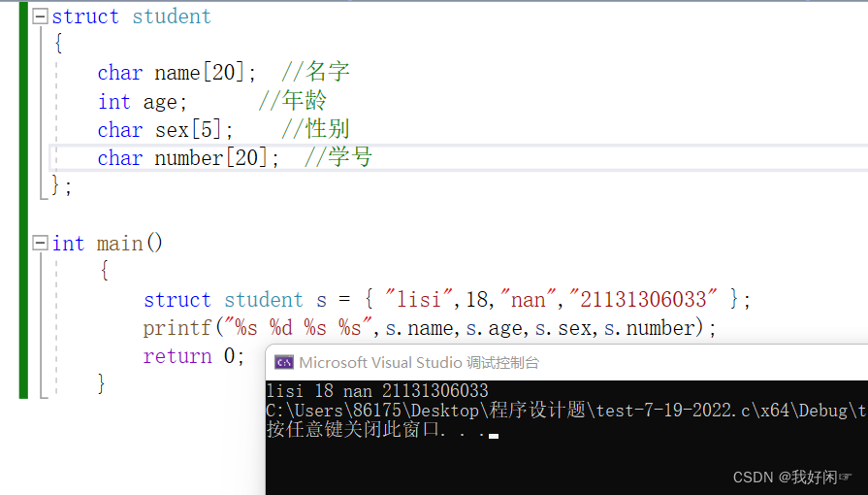
Task: Click the console window icon in debug console title
Action: click(284, 363)
